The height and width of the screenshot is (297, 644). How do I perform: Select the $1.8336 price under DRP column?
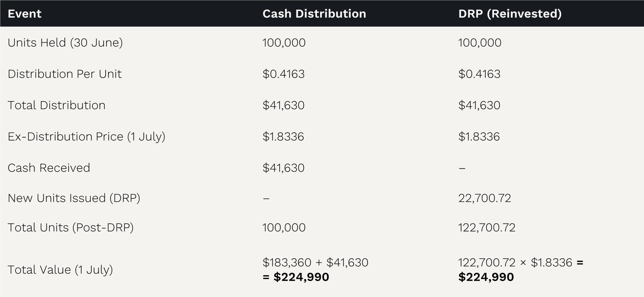point(479,137)
